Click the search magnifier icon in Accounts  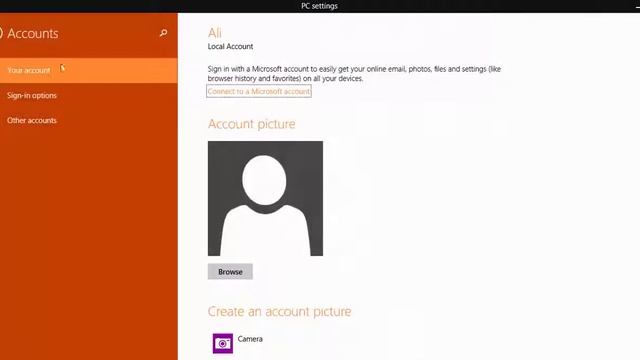[163, 33]
